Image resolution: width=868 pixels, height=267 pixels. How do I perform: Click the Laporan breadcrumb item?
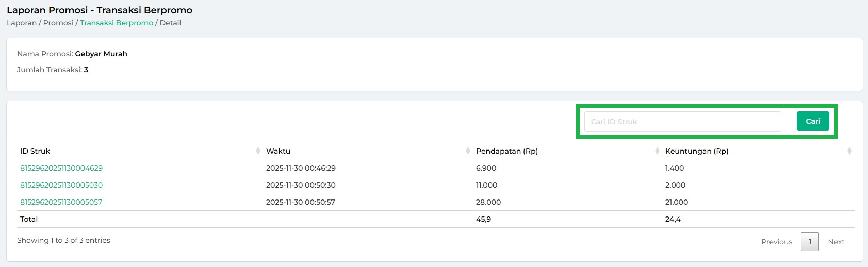pos(22,23)
